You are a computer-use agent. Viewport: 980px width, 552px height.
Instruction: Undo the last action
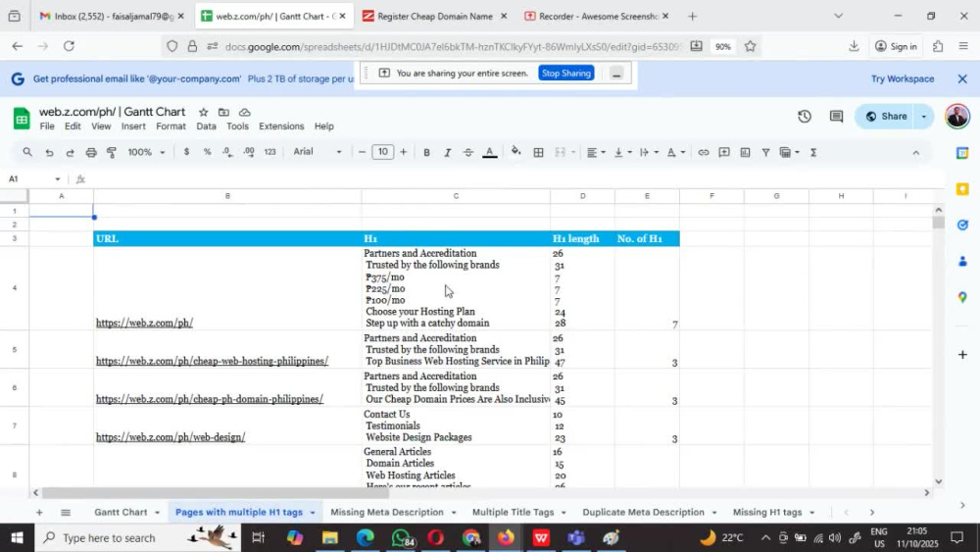point(49,152)
